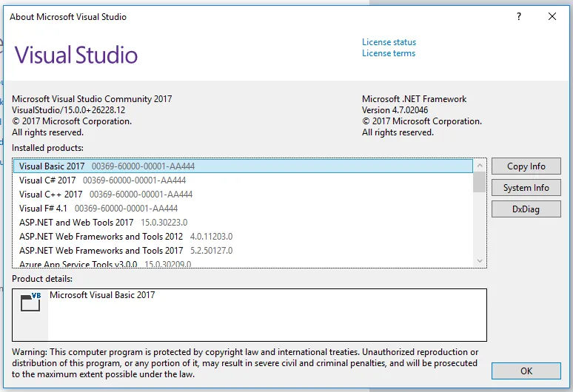The width and height of the screenshot is (573, 392).
Task: Select Visual C# 2017 product row
Action: 243,180
